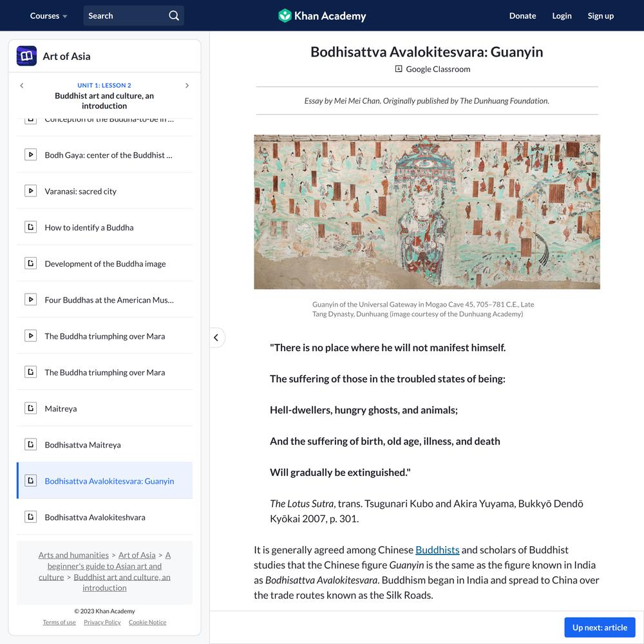Select Bodhisattva Avalokitesvara: Guanyin lesson

[105, 480]
